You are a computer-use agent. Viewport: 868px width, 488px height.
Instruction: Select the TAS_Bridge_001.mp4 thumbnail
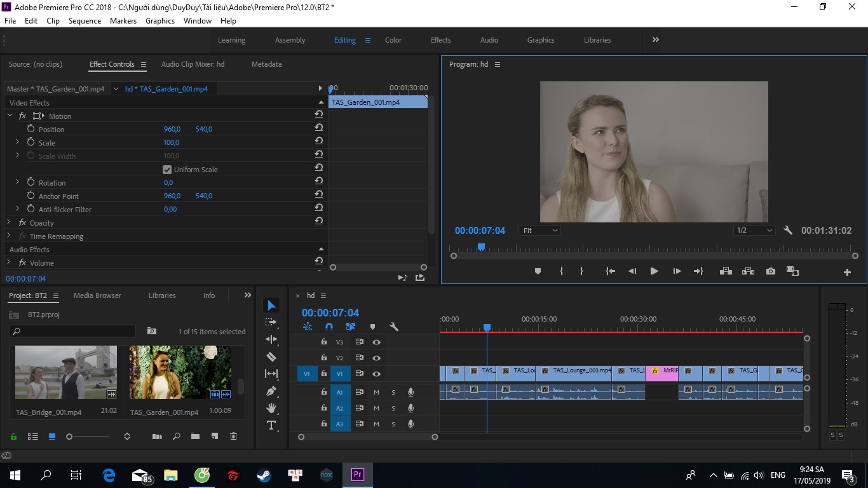tap(66, 373)
